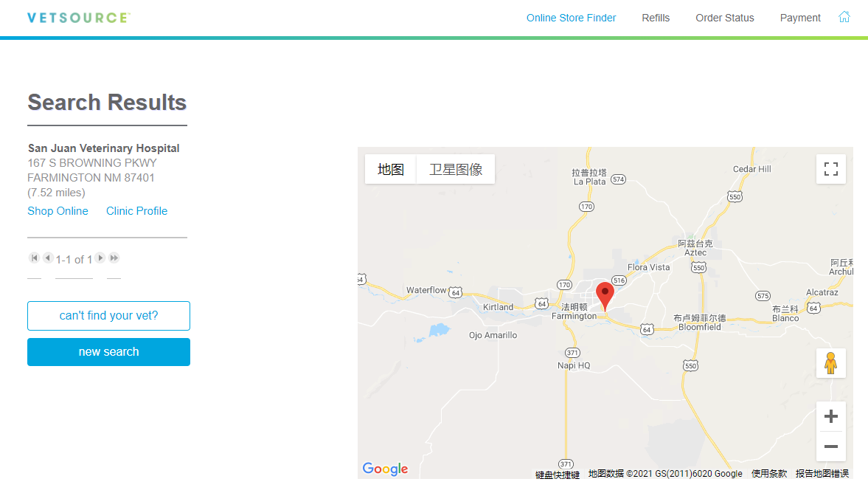Screen dimensions: 868x493
Task: Go to next page of results
Action: pyautogui.click(x=100, y=258)
